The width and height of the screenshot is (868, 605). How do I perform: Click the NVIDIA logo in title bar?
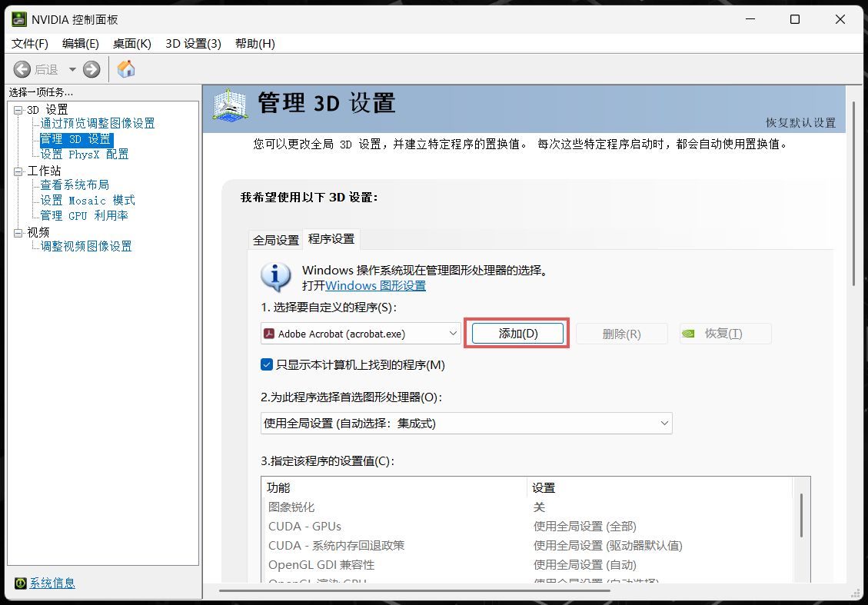point(19,19)
